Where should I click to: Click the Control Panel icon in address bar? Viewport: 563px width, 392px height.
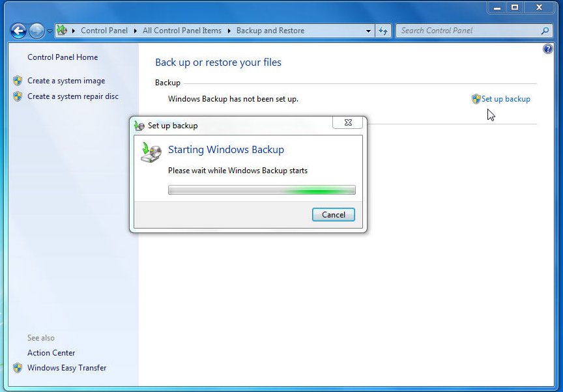coord(62,31)
